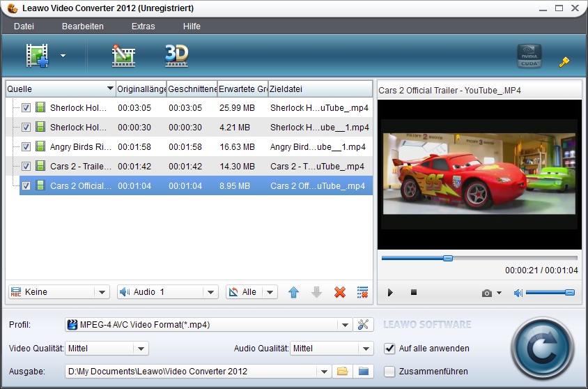Toggle 'Auf alle anwenden' checkbox
This screenshot has width=588, height=389.
(x=389, y=348)
